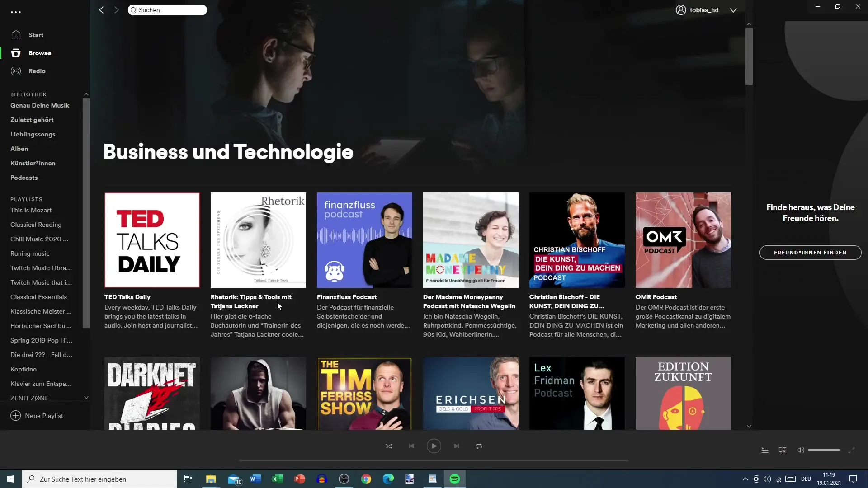The height and width of the screenshot is (488, 868).
Task: Go back with the left arrow
Action: (x=101, y=10)
